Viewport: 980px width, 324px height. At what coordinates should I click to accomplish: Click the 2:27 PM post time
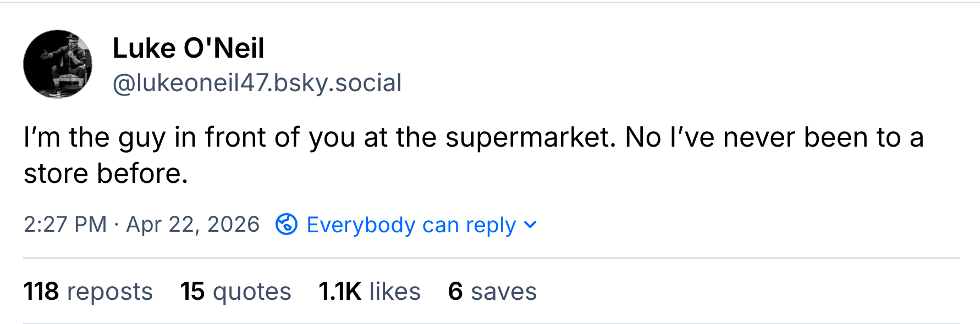point(65,225)
